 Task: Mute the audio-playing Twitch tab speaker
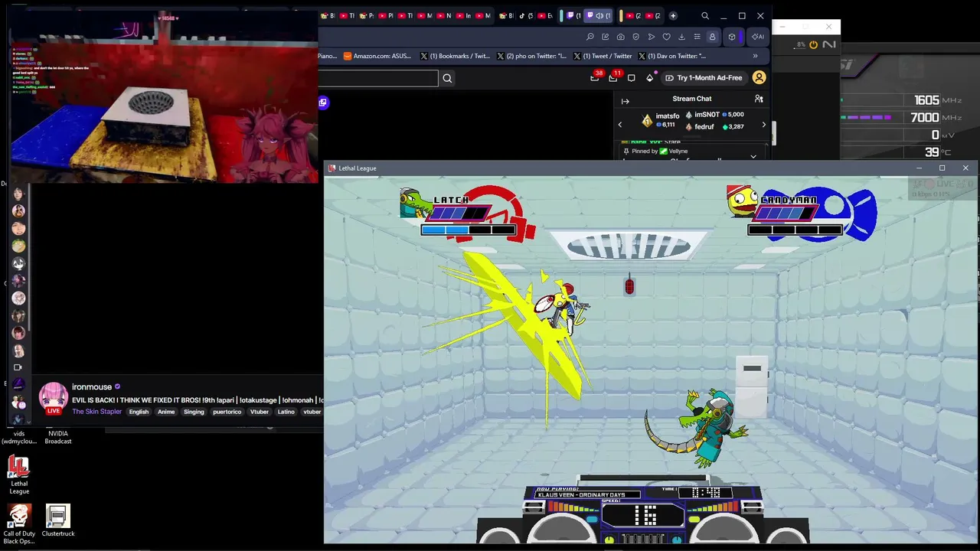click(x=599, y=16)
